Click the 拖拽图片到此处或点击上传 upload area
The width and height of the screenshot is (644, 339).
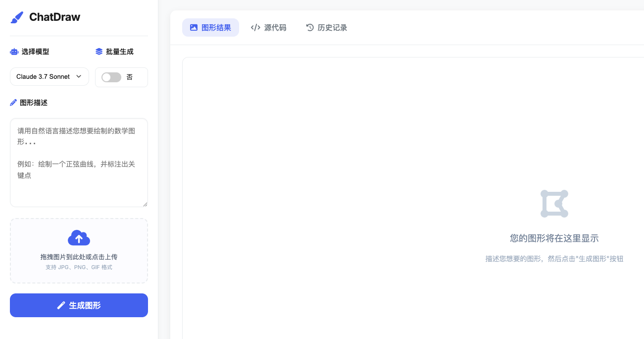click(79, 257)
